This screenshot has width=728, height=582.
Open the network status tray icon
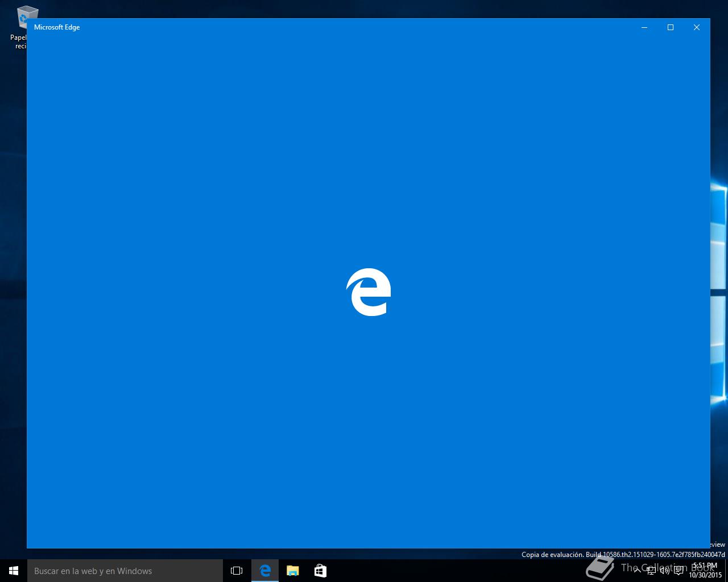tap(651, 571)
